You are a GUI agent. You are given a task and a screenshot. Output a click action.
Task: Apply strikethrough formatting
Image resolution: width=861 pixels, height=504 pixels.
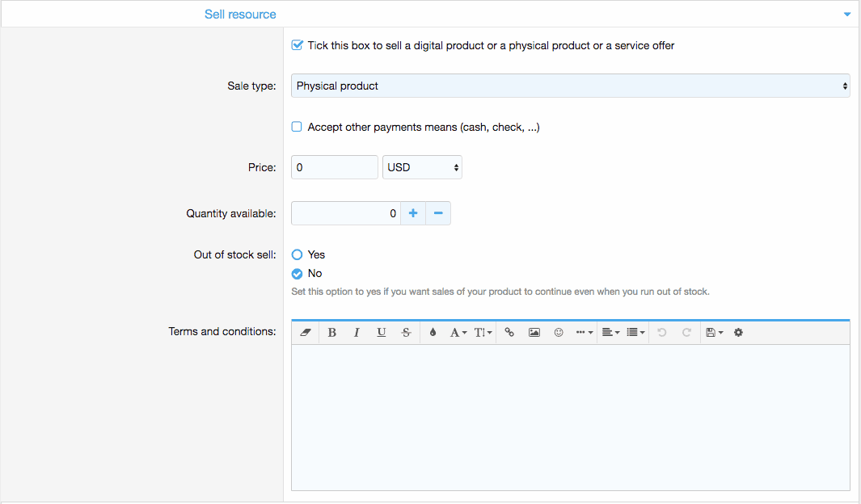(406, 333)
